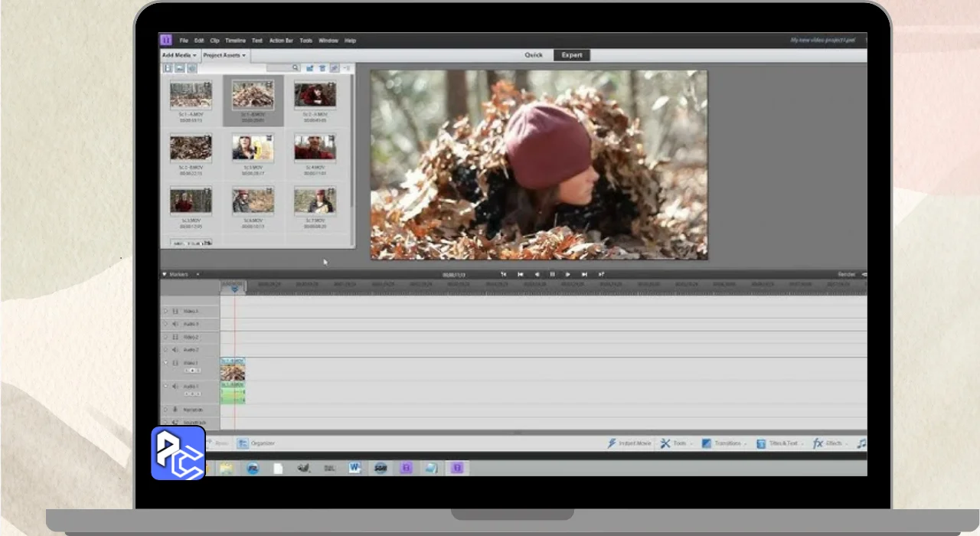
Task: Open the Add Media dropdown
Action: coord(179,55)
